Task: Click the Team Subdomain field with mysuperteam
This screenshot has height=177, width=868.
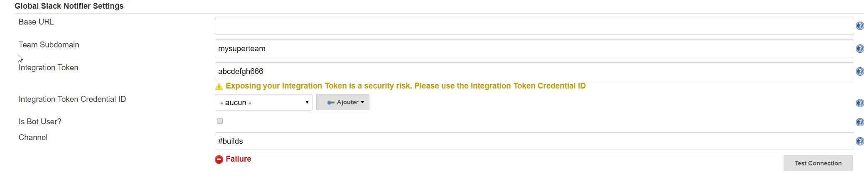Action: coord(534,49)
